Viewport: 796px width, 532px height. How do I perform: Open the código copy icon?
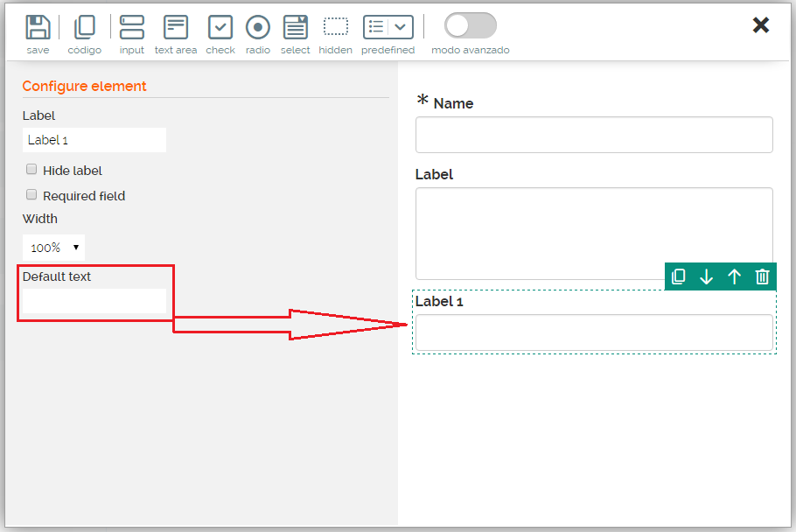(x=85, y=27)
